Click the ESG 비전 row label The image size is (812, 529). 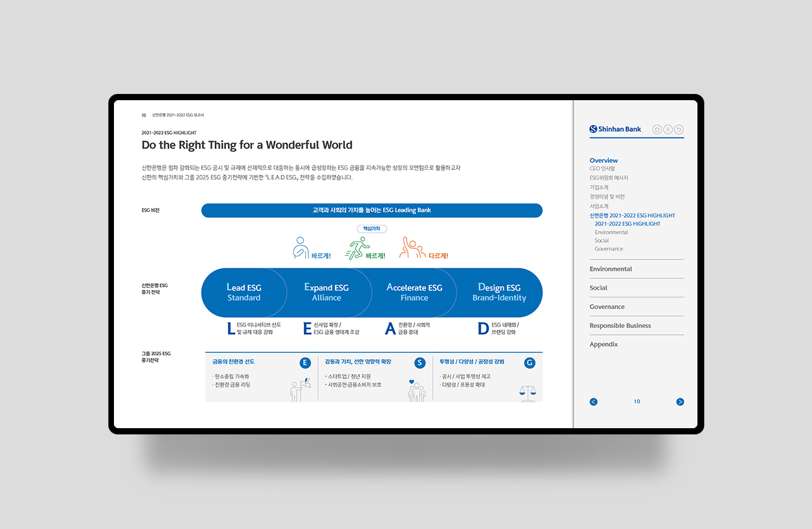(151, 210)
